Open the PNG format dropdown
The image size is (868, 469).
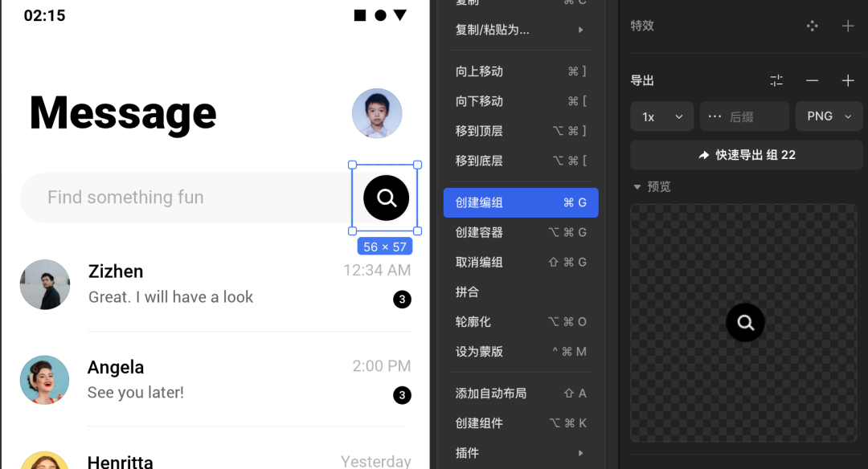click(829, 116)
